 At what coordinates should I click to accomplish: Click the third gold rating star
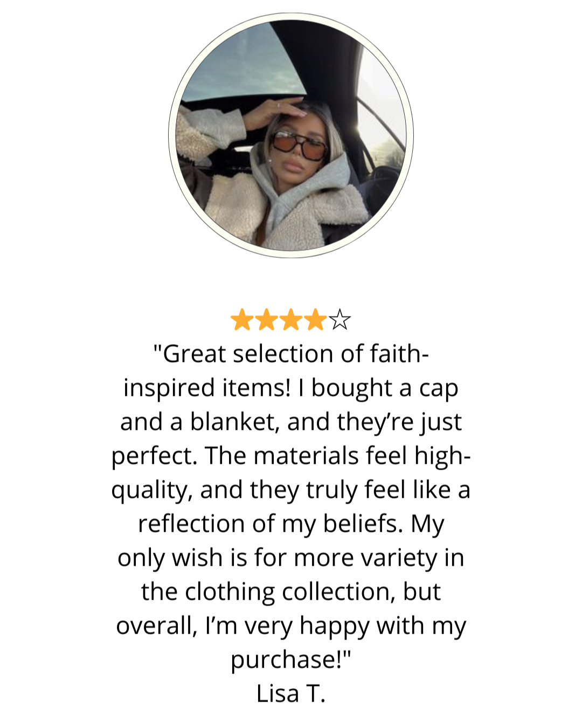(x=290, y=320)
